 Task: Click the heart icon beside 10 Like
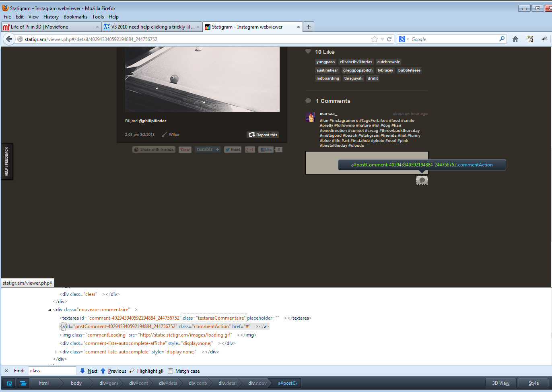click(x=308, y=51)
